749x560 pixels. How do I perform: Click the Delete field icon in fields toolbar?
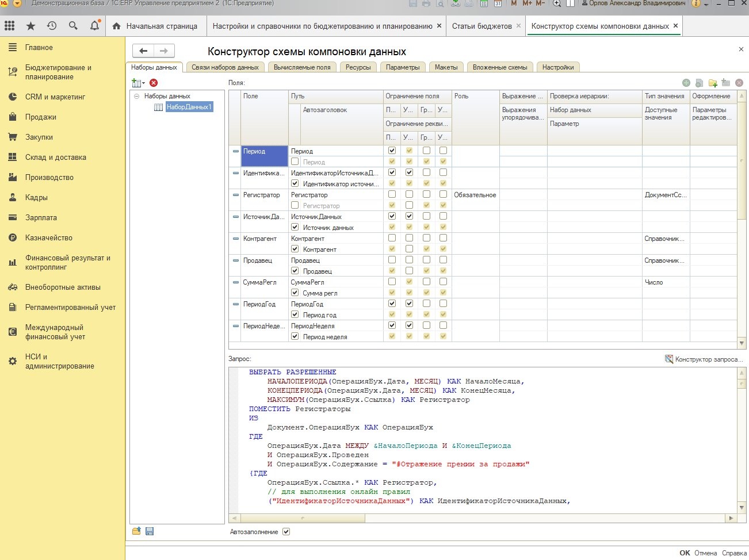[x=739, y=83]
